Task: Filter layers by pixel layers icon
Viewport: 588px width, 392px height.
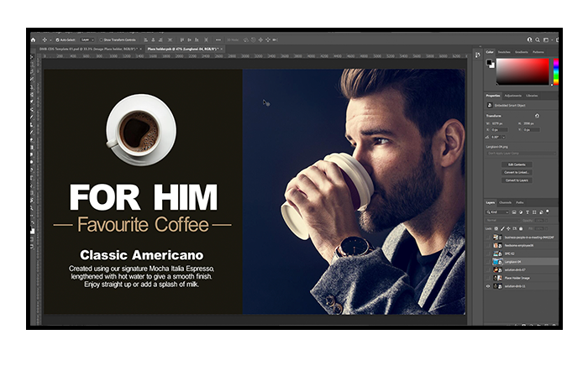Action: click(x=514, y=212)
